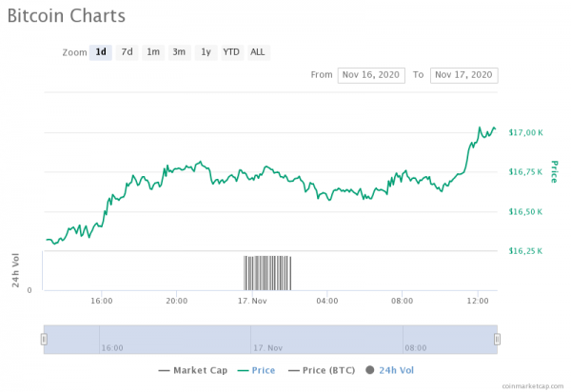Edit the To date field
Viewport: 571px width, 392px height.
(464, 75)
